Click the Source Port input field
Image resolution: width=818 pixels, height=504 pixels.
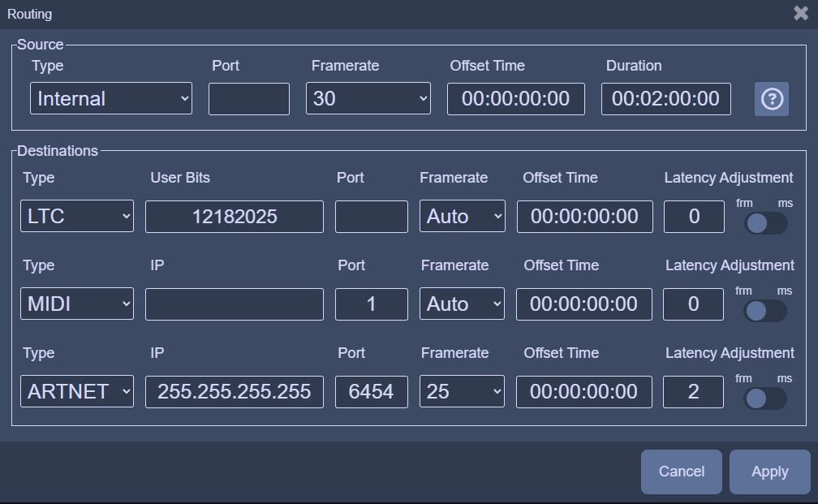249,99
